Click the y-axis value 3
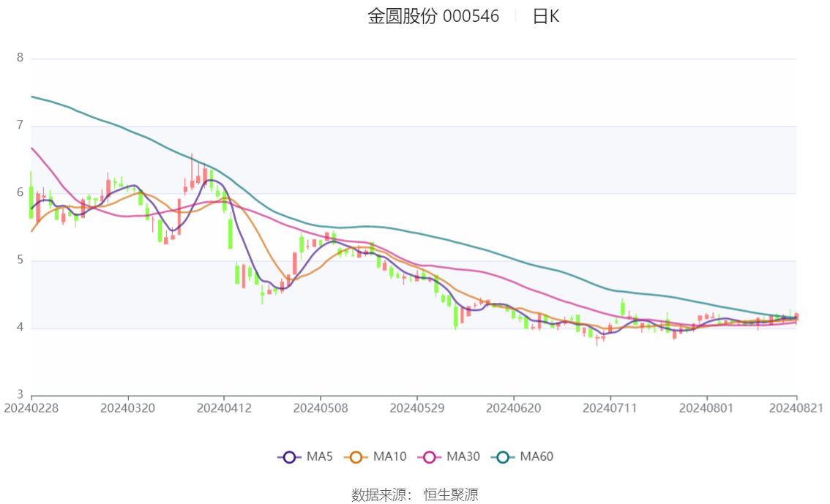The image size is (830, 504). [x=20, y=394]
